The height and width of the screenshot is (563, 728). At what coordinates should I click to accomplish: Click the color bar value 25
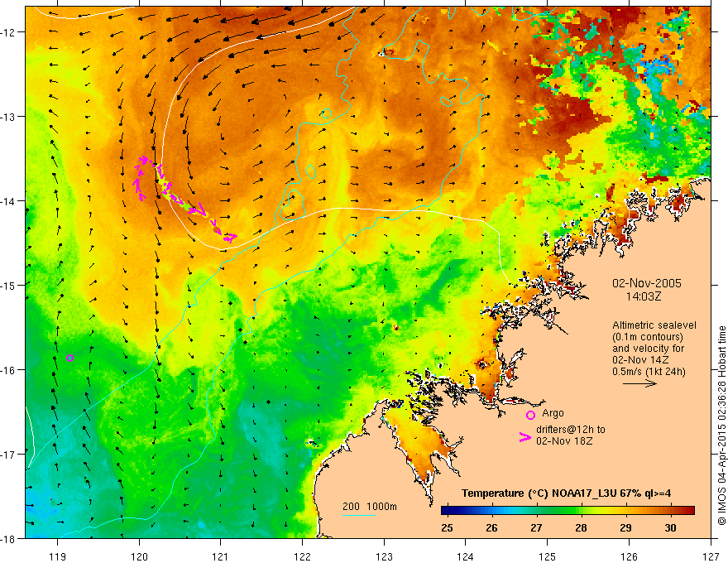tap(447, 528)
